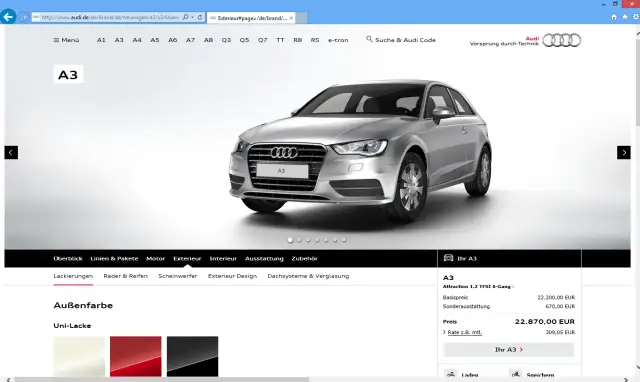Viewport: 640px width, 382px height.
Task: Click the browser back arrow button
Action: click(8, 17)
